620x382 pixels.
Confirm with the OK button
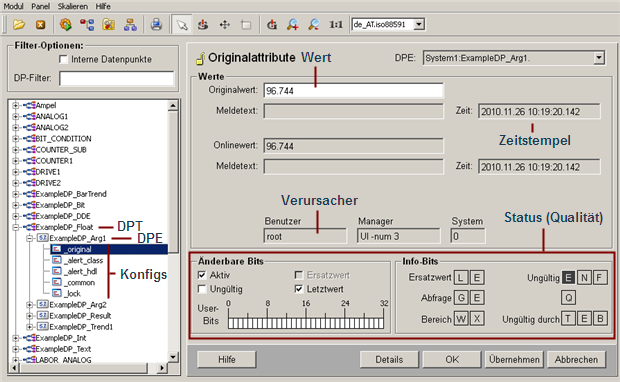(x=452, y=359)
